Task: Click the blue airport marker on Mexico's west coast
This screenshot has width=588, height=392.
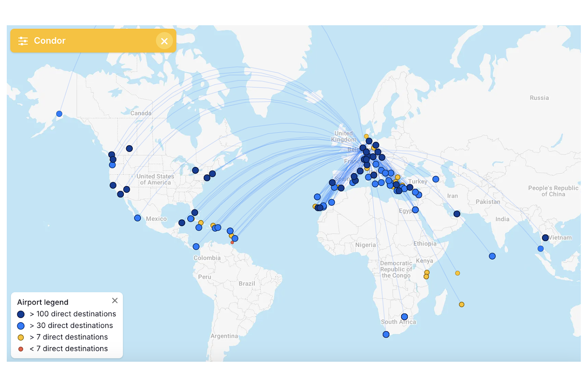Action: 138,218
